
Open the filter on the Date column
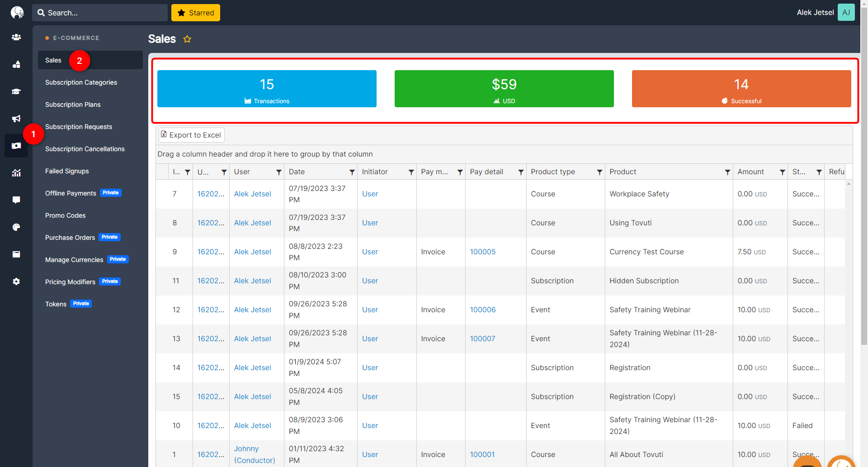(x=352, y=172)
